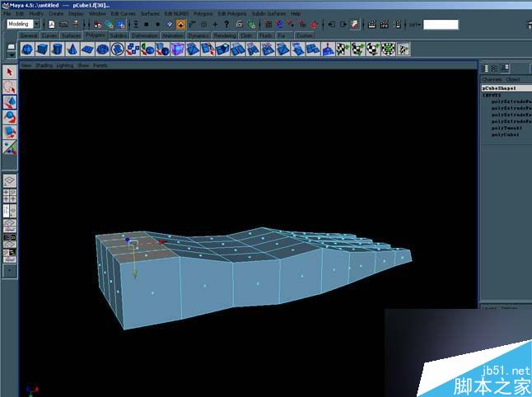532x397 pixels.
Task: Open the Modeling menu set dropdown
Action: click(x=23, y=24)
